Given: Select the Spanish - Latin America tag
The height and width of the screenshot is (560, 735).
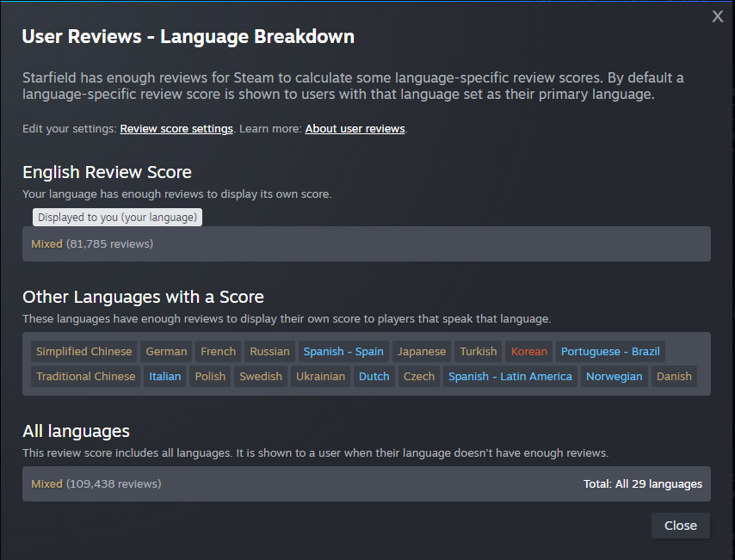Looking at the screenshot, I should pyautogui.click(x=510, y=376).
